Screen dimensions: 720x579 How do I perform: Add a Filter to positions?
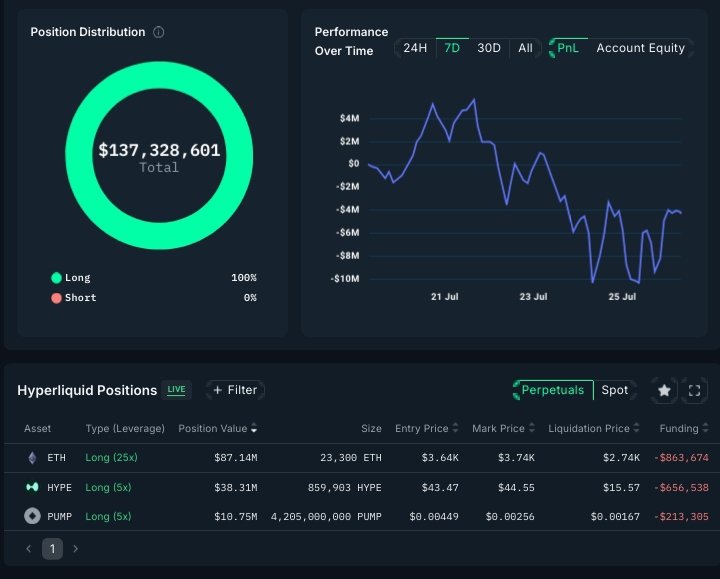click(x=235, y=390)
